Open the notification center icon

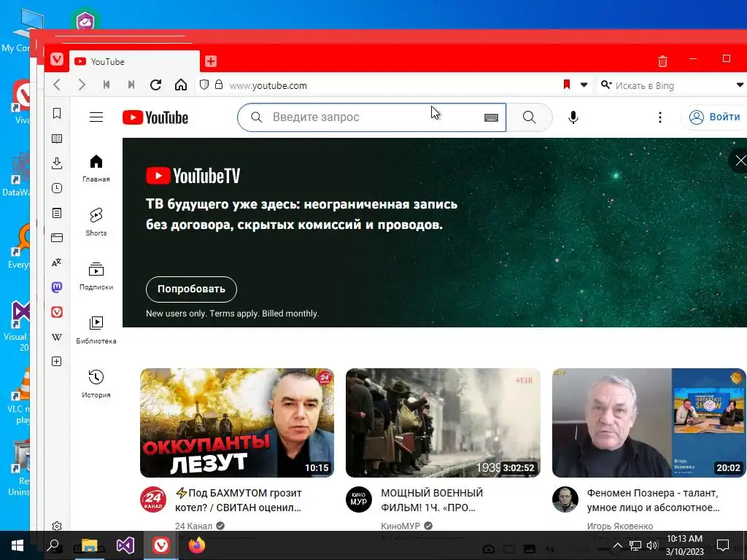(723, 545)
